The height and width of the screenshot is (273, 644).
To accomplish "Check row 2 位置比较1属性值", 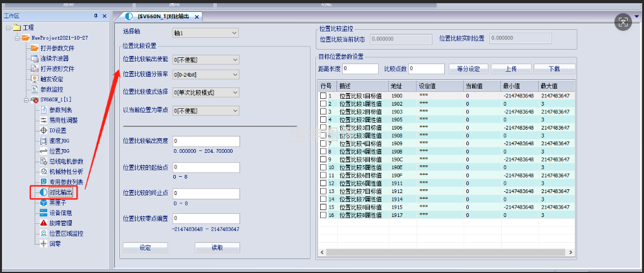I will [323, 104].
